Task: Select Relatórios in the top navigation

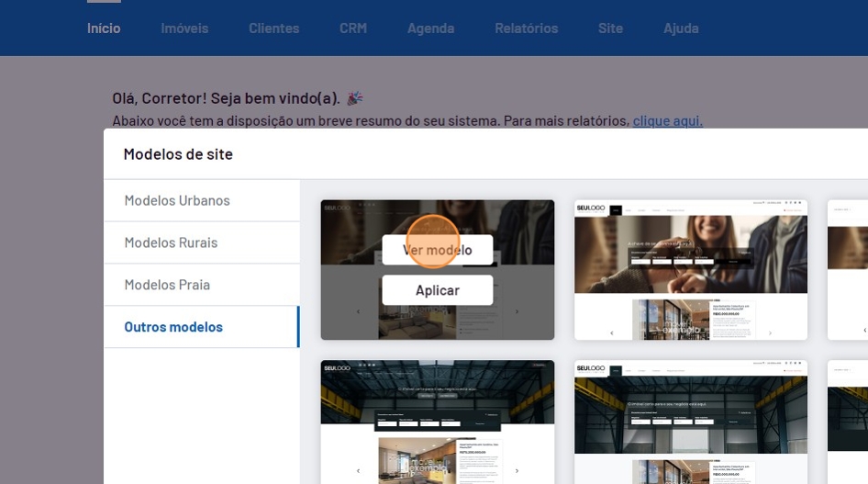Action: (x=526, y=28)
